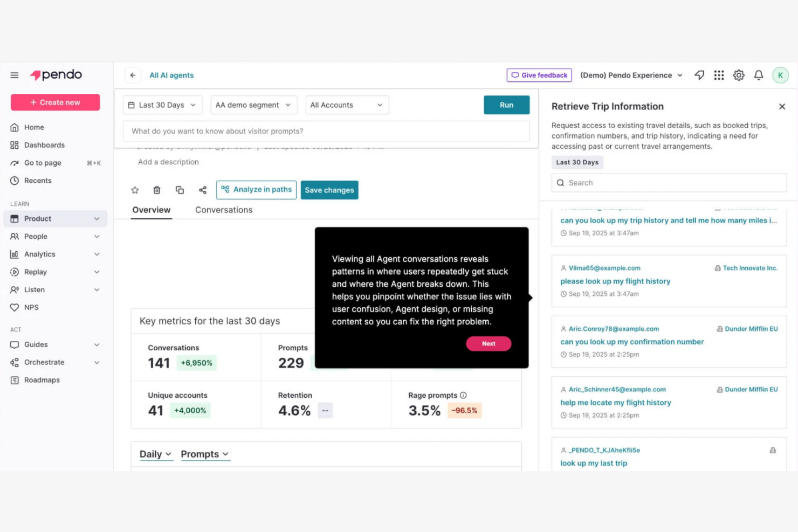Switch to the Overview tab
798x532 pixels.
click(x=152, y=210)
